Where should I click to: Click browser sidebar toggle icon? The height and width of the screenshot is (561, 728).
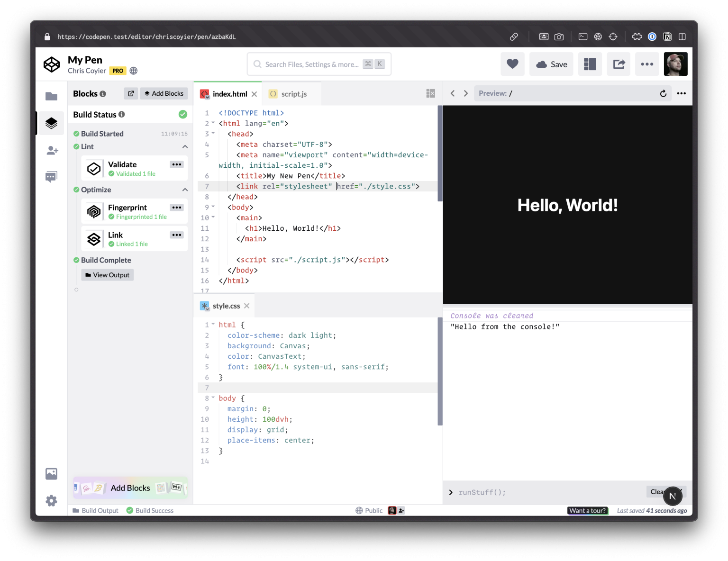[682, 36]
